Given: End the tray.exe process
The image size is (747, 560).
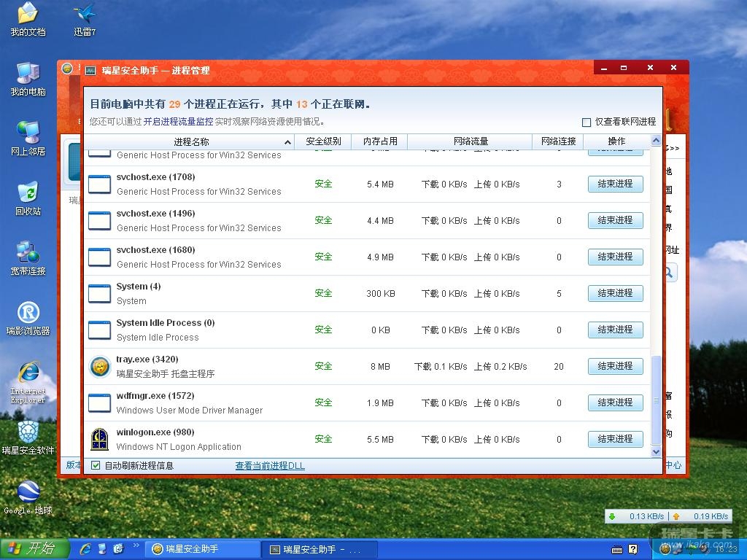Looking at the screenshot, I should 615,366.
